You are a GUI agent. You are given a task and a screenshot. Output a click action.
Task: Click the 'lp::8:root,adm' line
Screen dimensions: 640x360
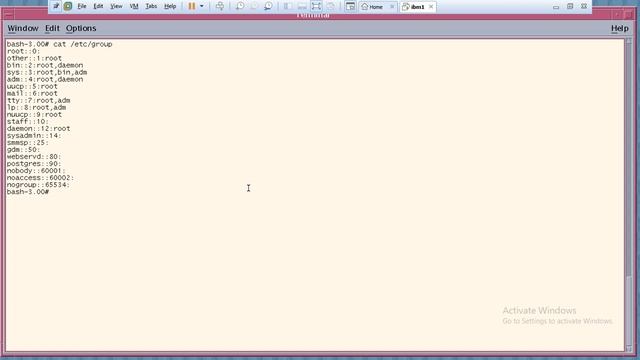pos(36,107)
